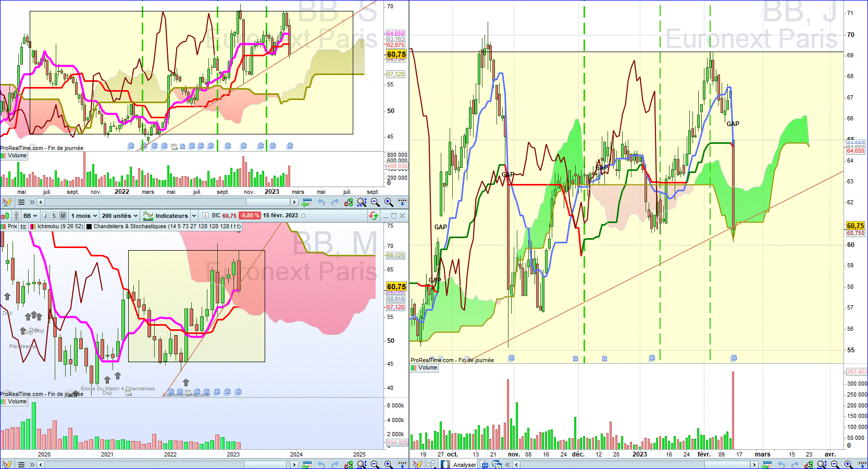Open the 1 mois timeframe dropdown
The image size is (868, 469).
(84, 216)
